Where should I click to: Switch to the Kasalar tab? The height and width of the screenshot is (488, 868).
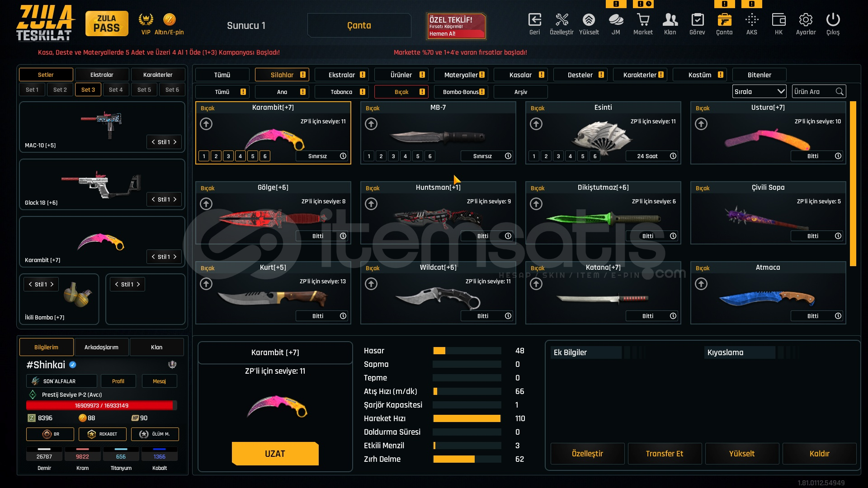(x=520, y=75)
